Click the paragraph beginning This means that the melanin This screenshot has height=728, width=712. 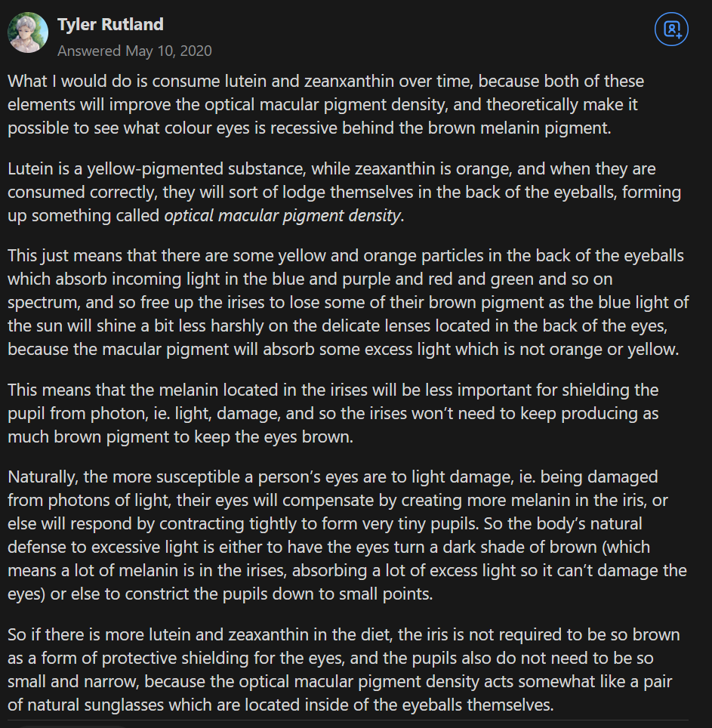333,413
